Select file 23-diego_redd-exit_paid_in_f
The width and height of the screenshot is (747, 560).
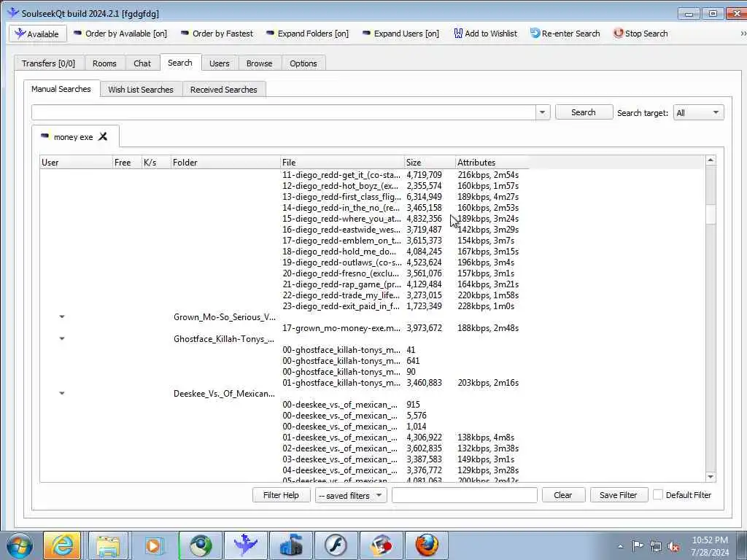[x=341, y=306]
